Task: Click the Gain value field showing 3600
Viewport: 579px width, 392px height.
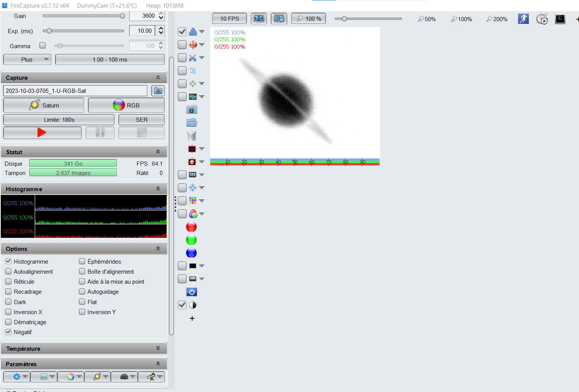Action: [x=143, y=16]
